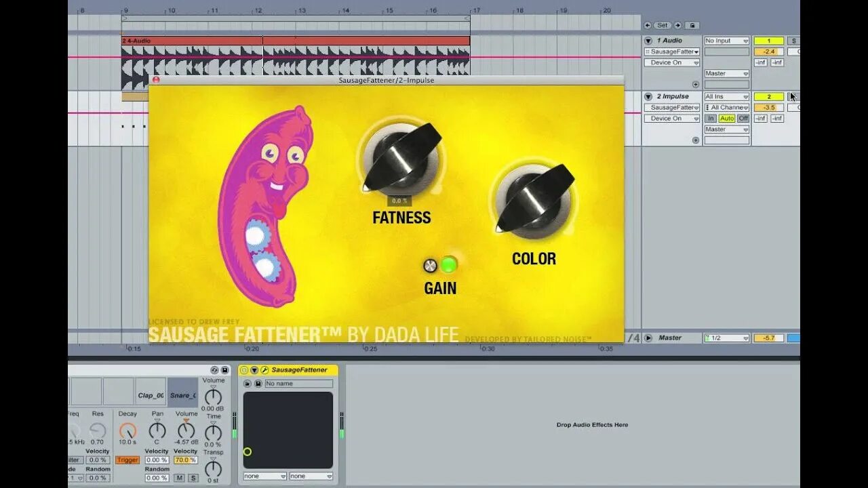Viewport: 868px width, 488px height.
Task: Fold SausageFattener device parameters triangle
Action: tap(254, 370)
